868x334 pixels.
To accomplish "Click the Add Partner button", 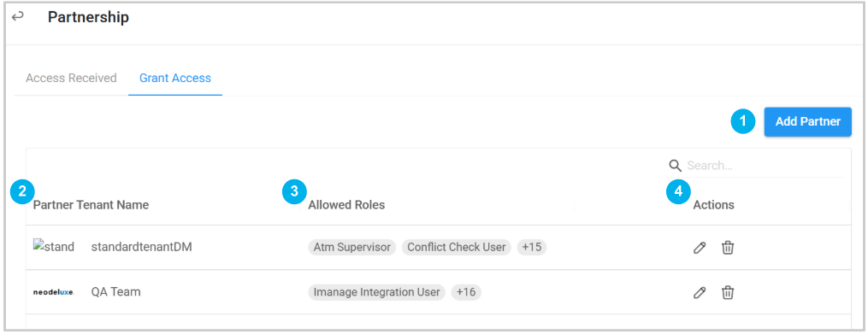I will tap(807, 121).
